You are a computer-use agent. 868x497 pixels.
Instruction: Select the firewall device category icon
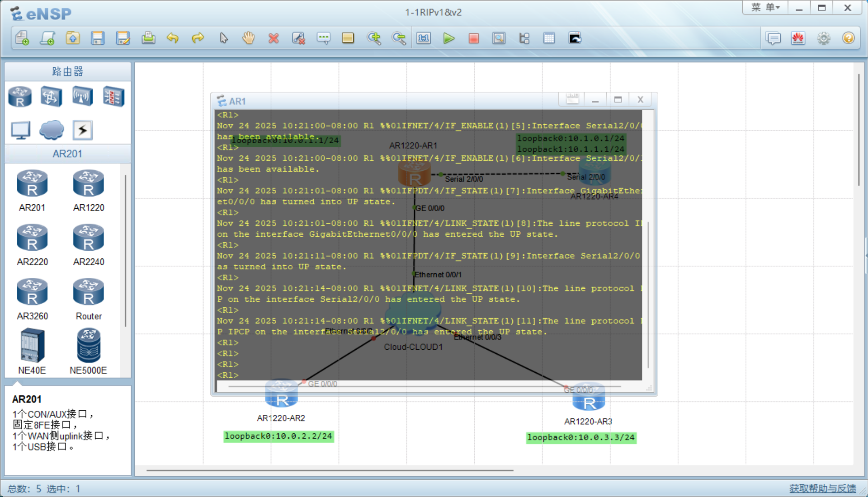113,96
